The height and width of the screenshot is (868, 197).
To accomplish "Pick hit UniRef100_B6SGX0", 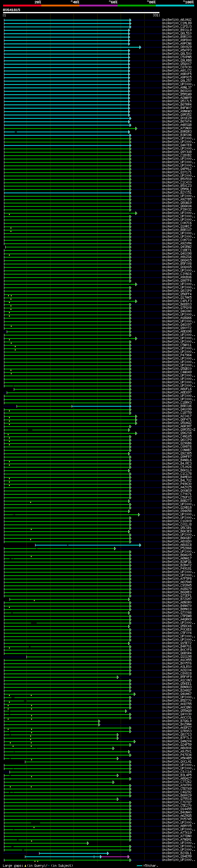I will (177, 91).
